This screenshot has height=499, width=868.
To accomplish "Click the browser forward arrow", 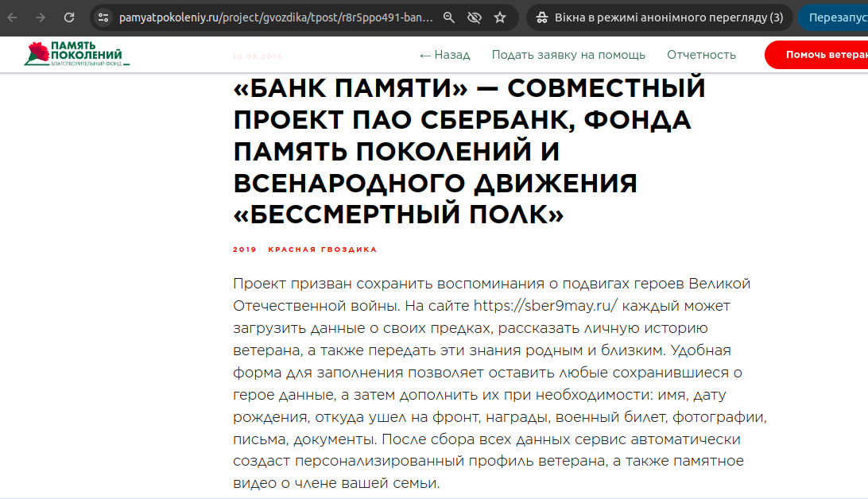I will 41,17.
